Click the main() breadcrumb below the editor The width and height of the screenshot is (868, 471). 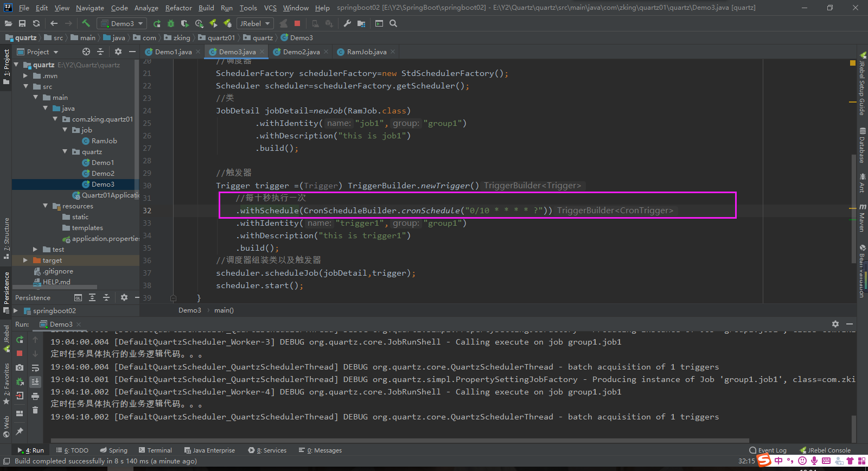coord(224,310)
